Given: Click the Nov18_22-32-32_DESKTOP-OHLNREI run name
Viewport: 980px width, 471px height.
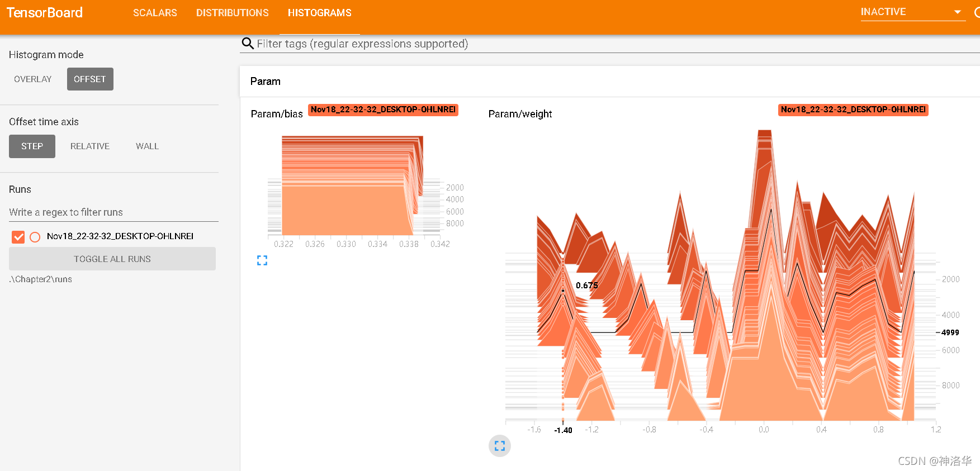Looking at the screenshot, I should click(120, 236).
